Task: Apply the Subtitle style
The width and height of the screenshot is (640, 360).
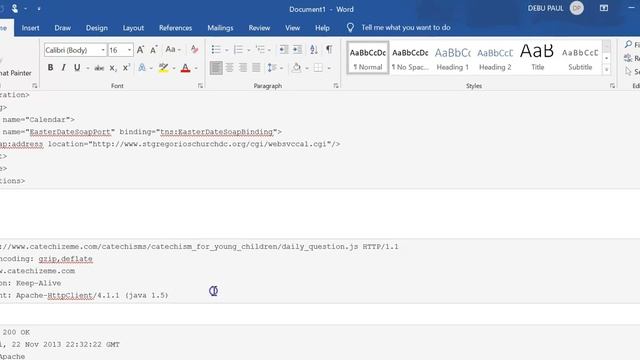Action: click(580, 58)
